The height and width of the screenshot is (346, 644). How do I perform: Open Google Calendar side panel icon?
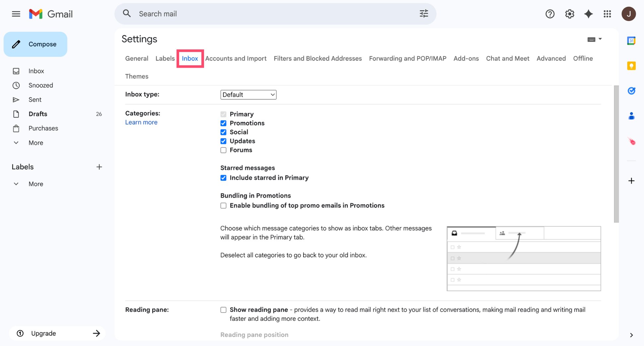[631, 41]
